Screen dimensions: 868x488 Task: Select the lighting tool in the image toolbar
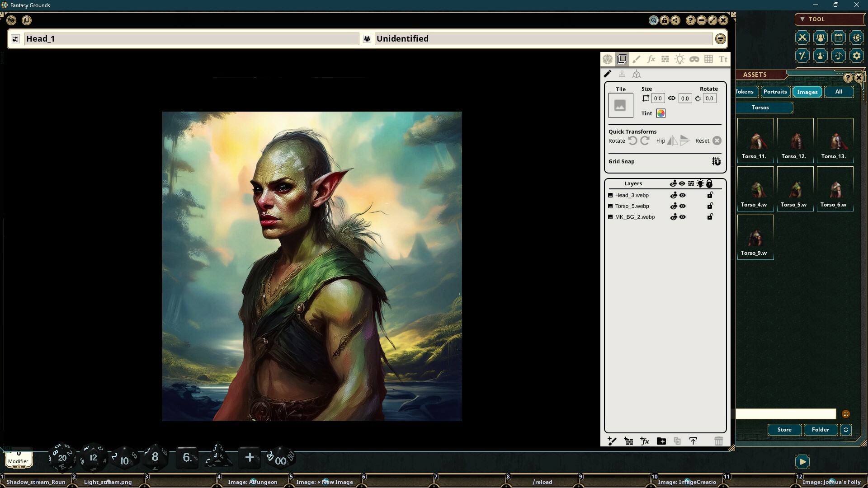[x=680, y=59]
